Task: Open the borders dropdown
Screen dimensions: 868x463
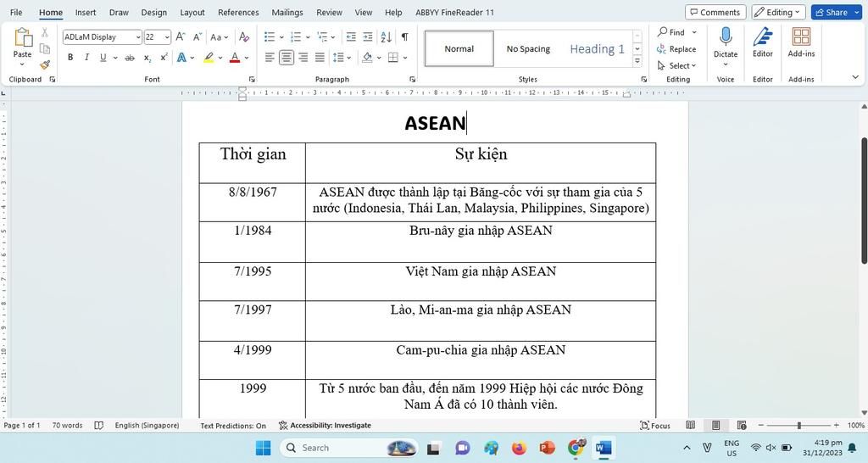Action: (405, 58)
